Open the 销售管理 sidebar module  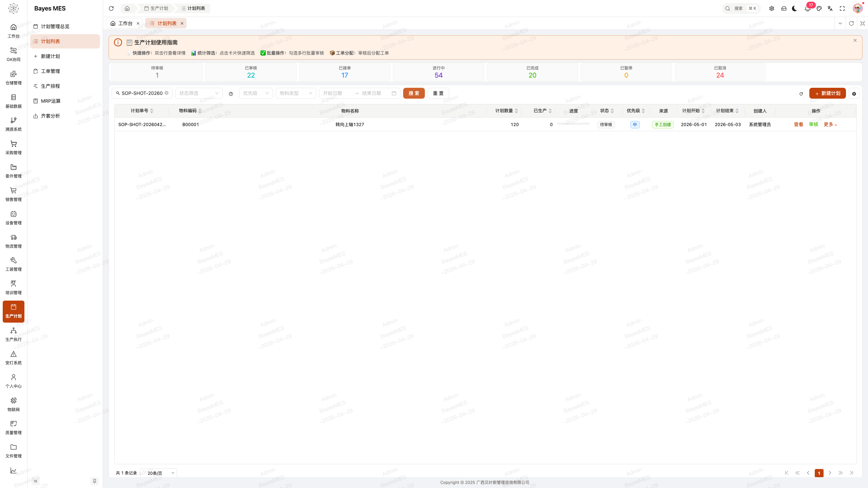14,195
